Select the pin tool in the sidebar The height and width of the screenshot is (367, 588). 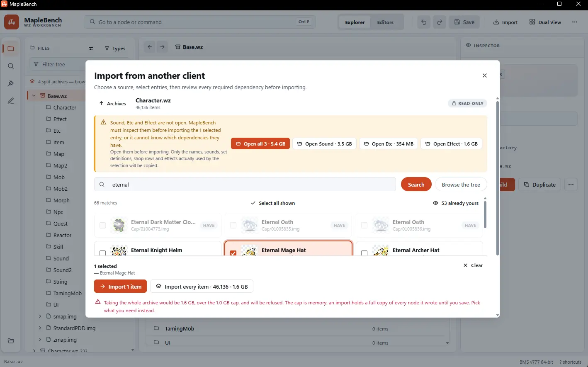click(11, 83)
